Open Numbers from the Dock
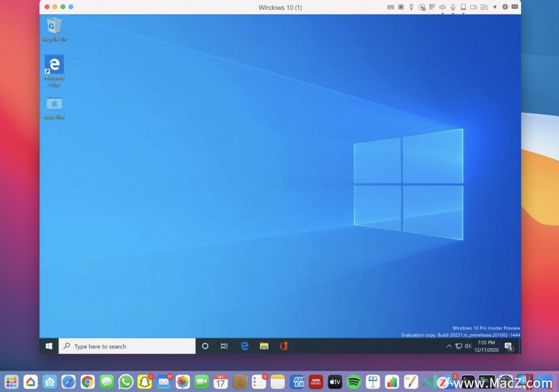Image resolution: width=559 pixels, height=392 pixels. pyautogui.click(x=392, y=382)
